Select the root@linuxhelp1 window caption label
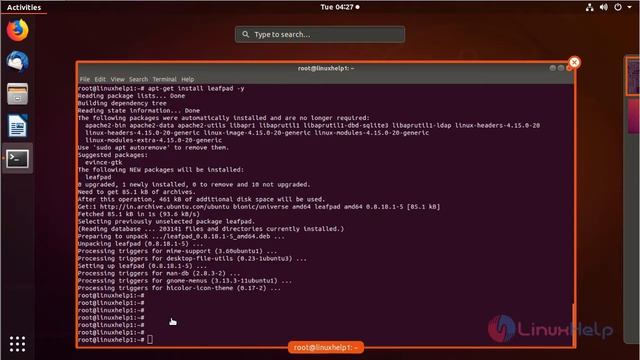The width and height of the screenshot is (640, 360). [x=326, y=347]
